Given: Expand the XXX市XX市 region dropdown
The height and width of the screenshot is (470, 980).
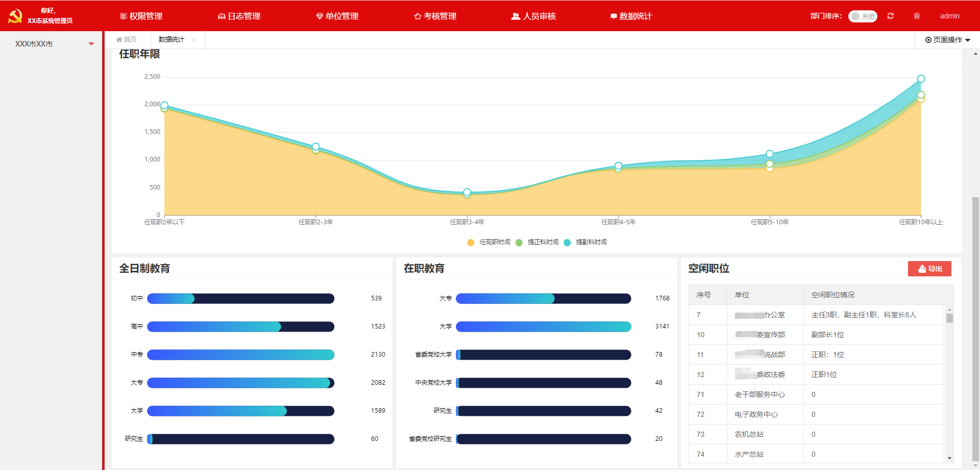Looking at the screenshot, I should pyautogui.click(x=91, y=44).
